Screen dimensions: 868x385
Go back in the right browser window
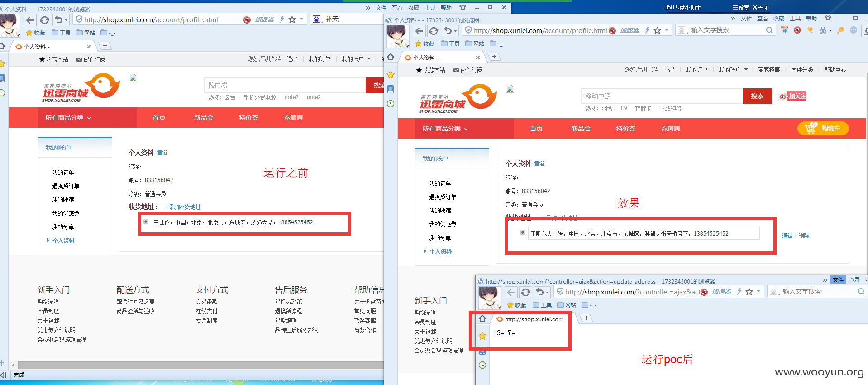(420, 30)
